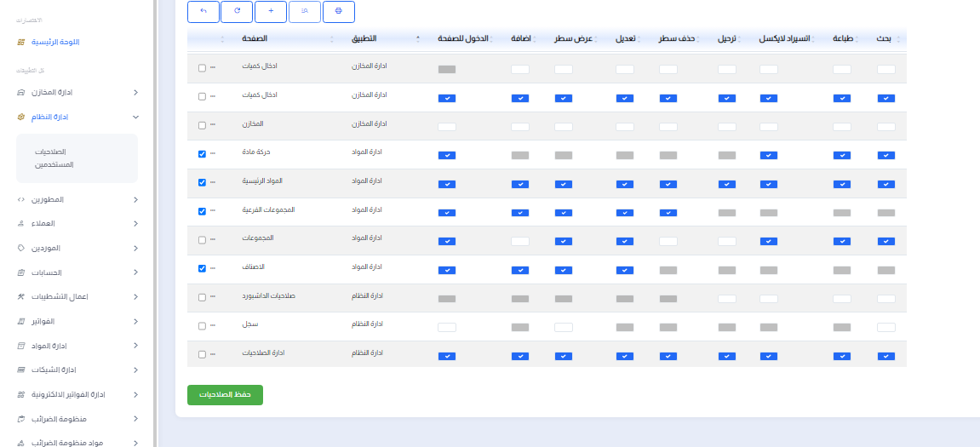Image resolution: width=980 pixels, height=447 pixels.
Task: Open الصلاحيات submenu item
Action: [50, 151]
